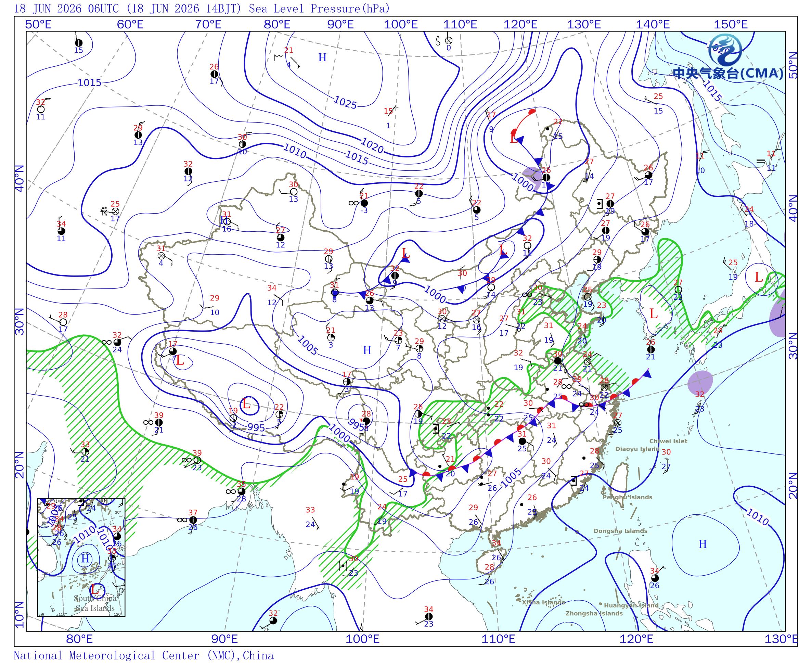This screenshot has height=667, width=812.
Task: Select the chart title with Sea Level Pressure(hPa)
Action: click(202, 8)
